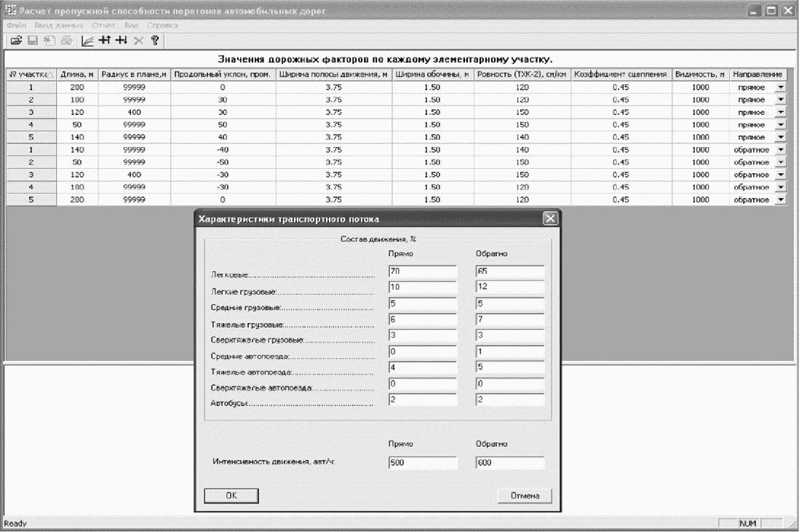Screen dimensions: 799x532
Task: Select the Интенсивность движения Обратно field
Action: click(x=509, y=463)
